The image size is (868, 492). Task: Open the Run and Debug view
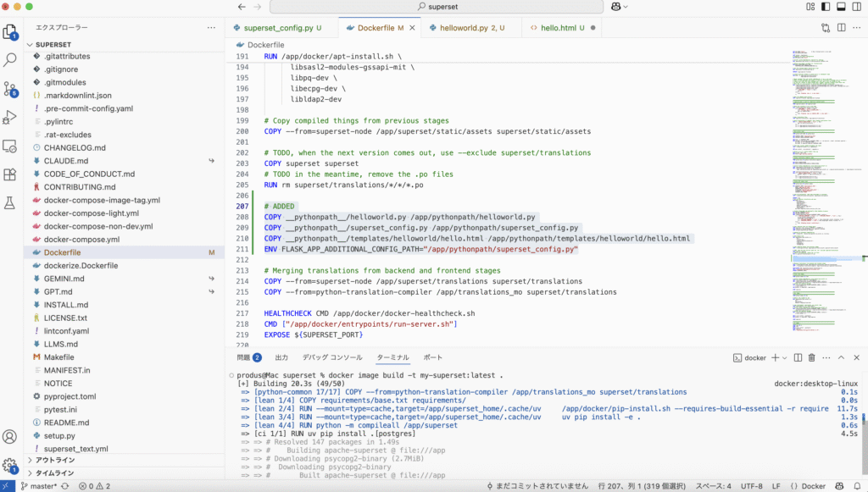pyautogui.click(x=10, y=117)
